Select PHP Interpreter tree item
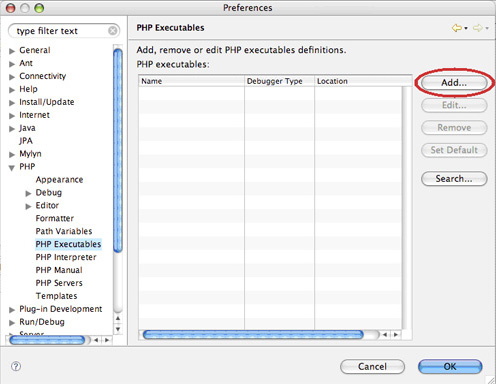 66,257
